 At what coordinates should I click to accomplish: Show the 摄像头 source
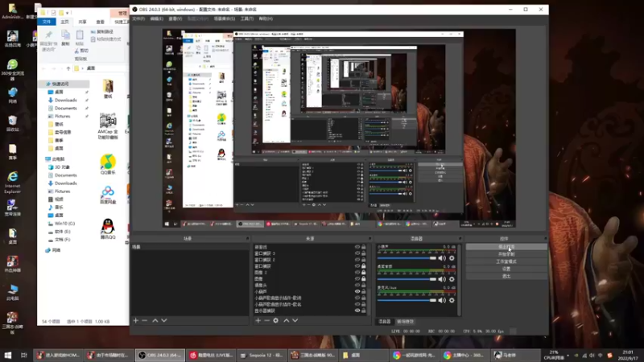357,285
